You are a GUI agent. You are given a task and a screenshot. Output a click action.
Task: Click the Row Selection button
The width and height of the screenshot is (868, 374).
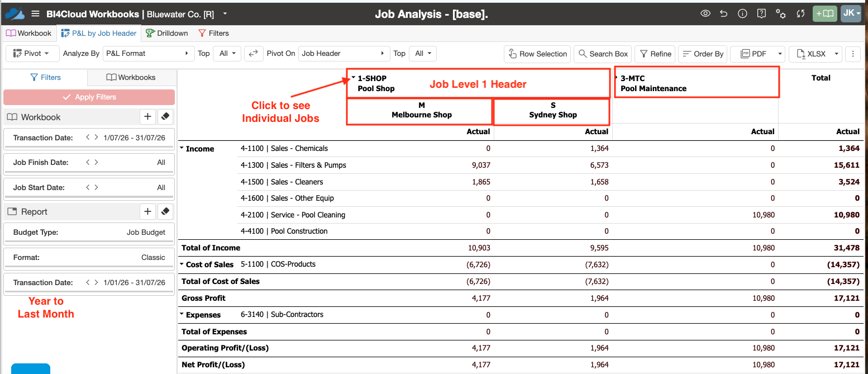pos(537,54)
